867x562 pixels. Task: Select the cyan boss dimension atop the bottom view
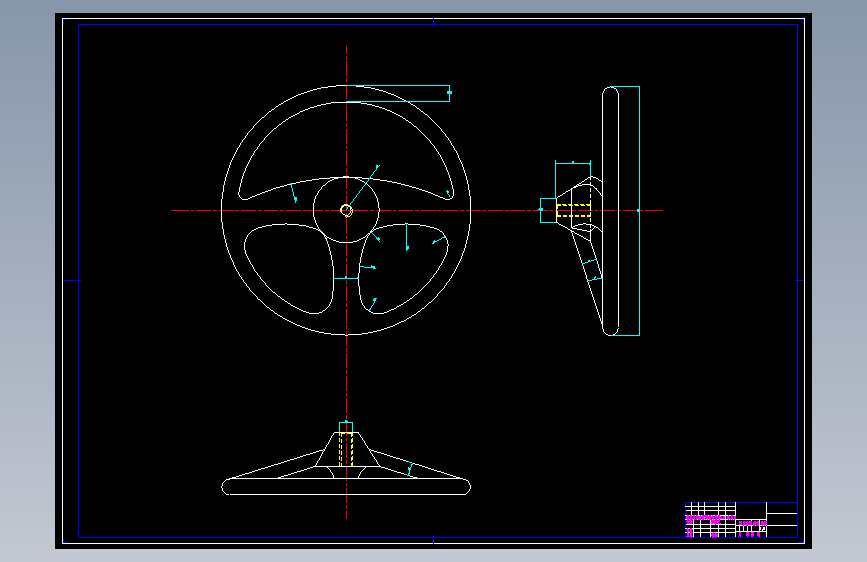pyautogui.click(x=346, y=426)
